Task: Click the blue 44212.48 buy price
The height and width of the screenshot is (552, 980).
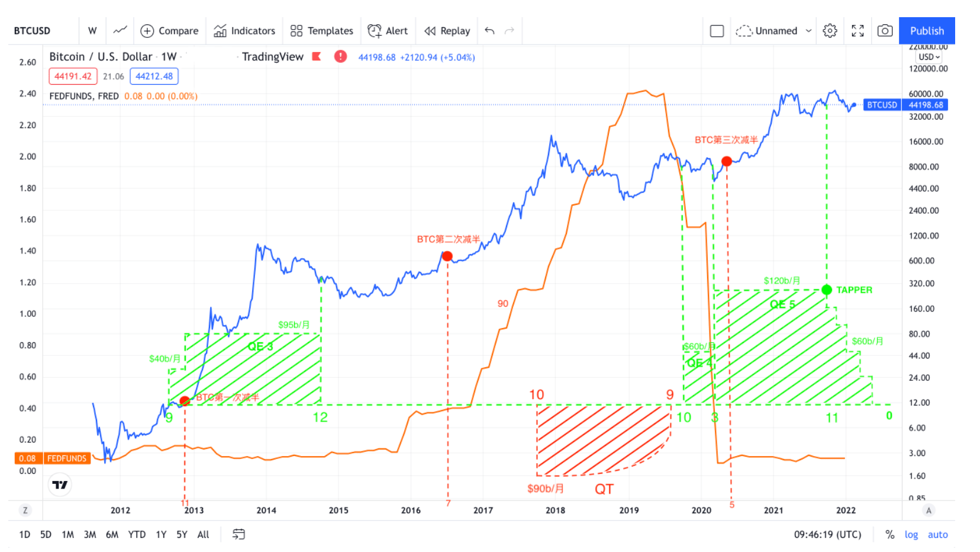Action: (x=154, y=76)
